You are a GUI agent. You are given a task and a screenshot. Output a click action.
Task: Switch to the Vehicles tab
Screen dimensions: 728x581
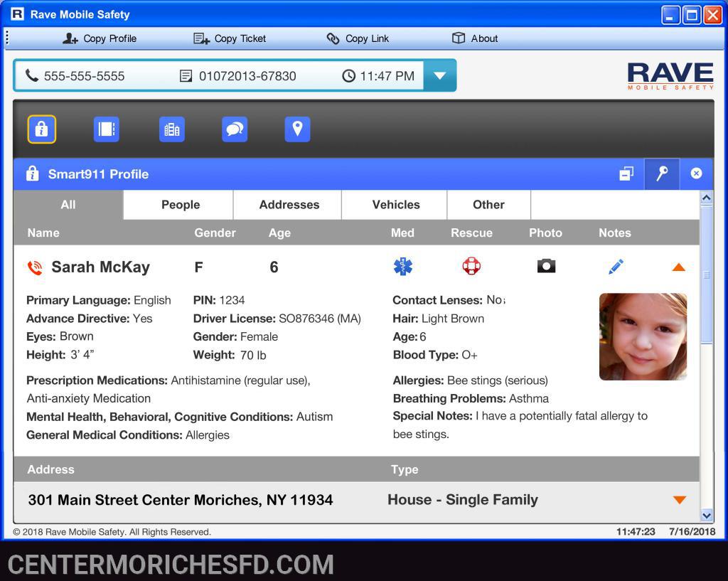[394, 205]
